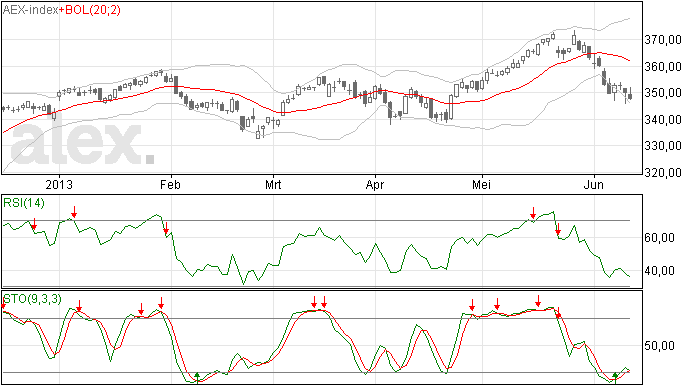Click the green buy arrow near February in STO
This screenshot has height=387, width=690.
[x=197, y=377]
